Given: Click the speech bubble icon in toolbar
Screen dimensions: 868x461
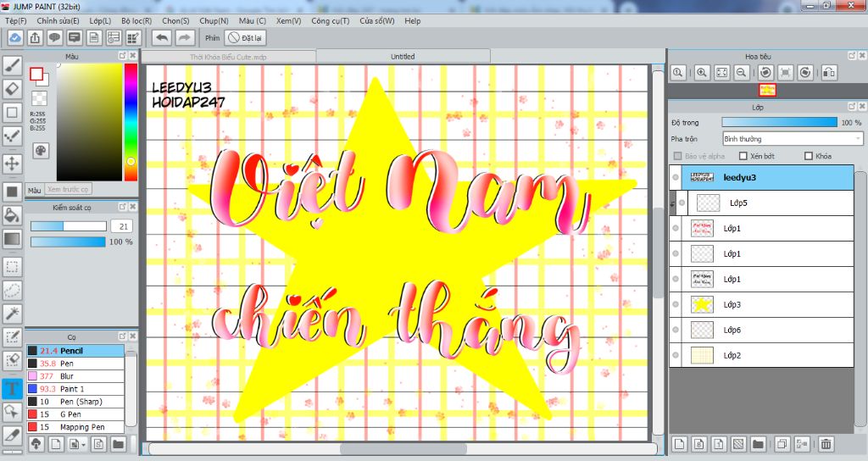Looking at the screenshot, I should coord(54,37).
